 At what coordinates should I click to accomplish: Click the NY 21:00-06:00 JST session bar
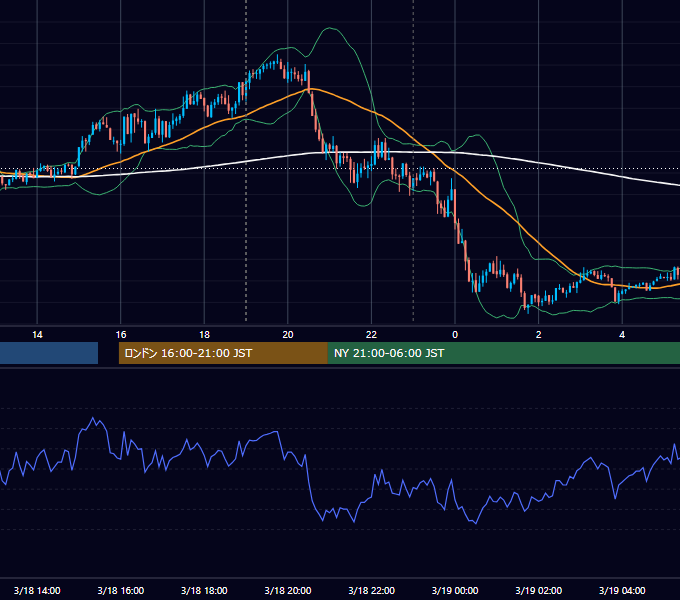click(x=503, y=353)
